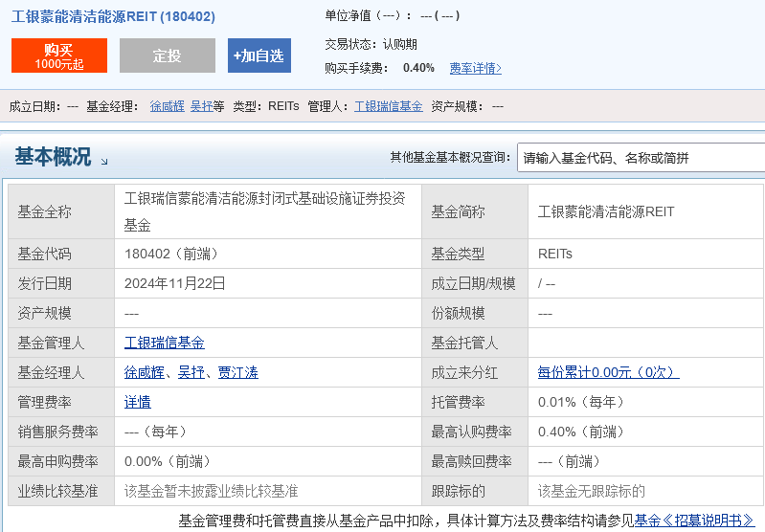Open the 费率详情 link

pos(475,68)
